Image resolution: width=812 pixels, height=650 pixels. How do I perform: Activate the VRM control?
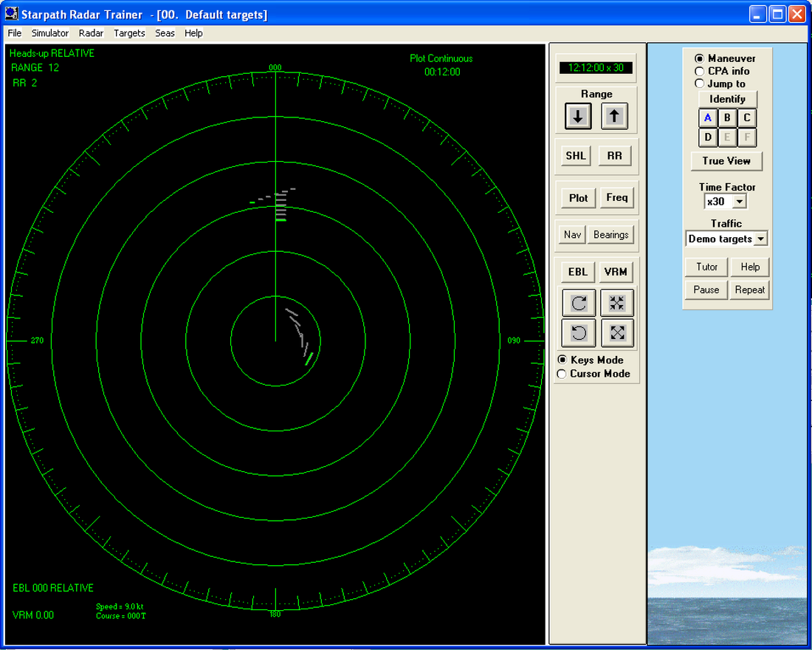pyautogui.click(x=616, y=272)
